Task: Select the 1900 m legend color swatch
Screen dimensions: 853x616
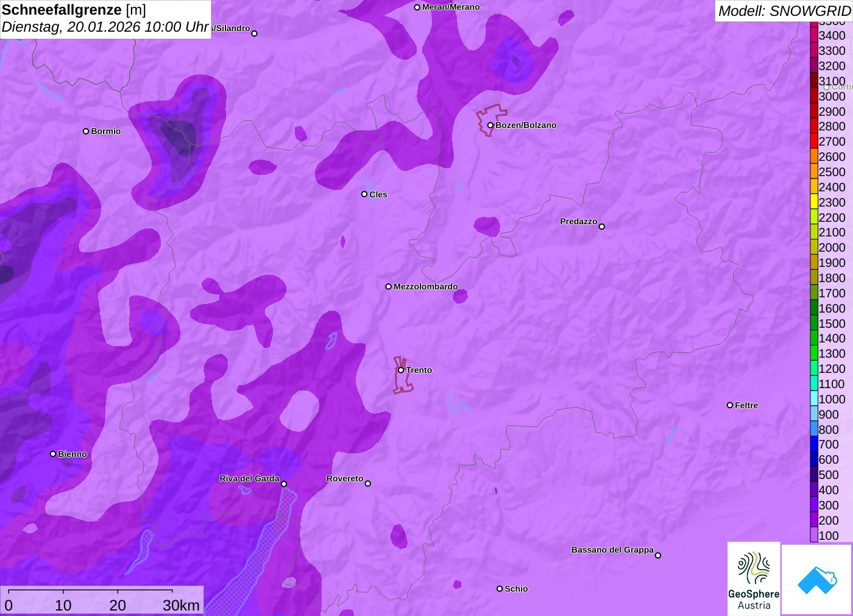Action: 814,263
